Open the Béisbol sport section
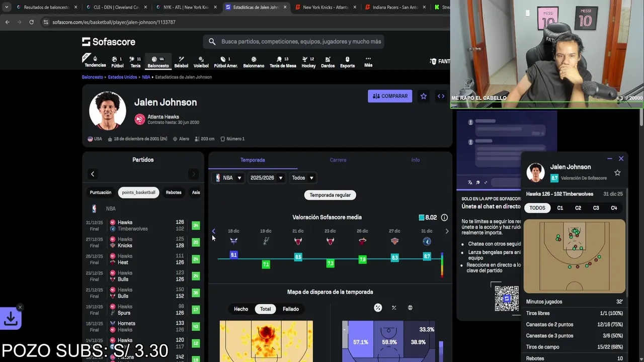Image resolution: width=644 pixels, height=362 pixels. pyautogui.click(x=181, y=62)
